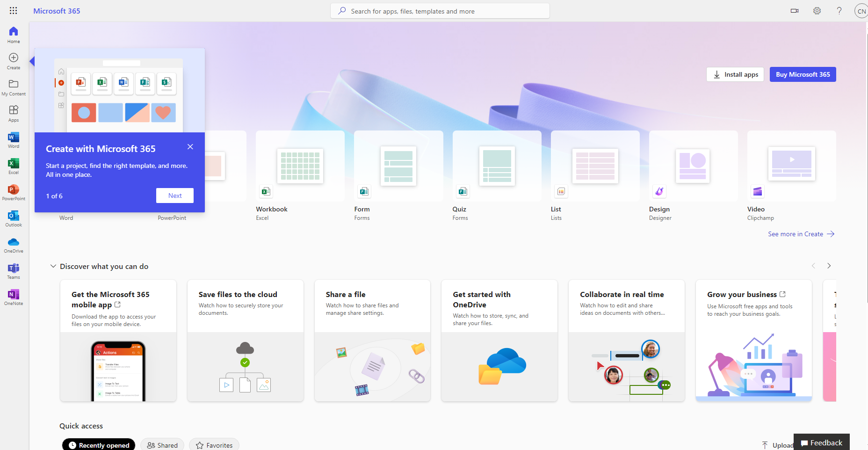Select the Shared tab

162,445
